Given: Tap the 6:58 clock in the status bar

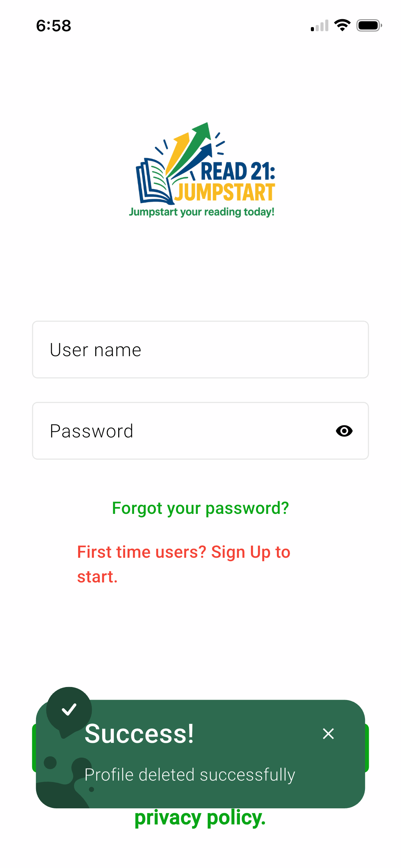Looking at the screenshot, I should pos(53,26).
